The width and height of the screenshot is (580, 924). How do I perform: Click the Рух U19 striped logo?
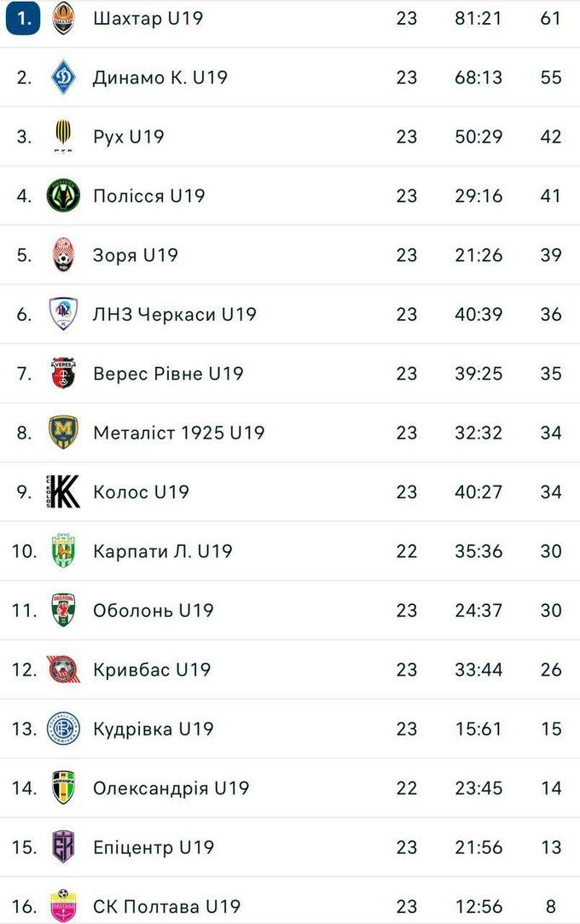click(x=63, y=137)
